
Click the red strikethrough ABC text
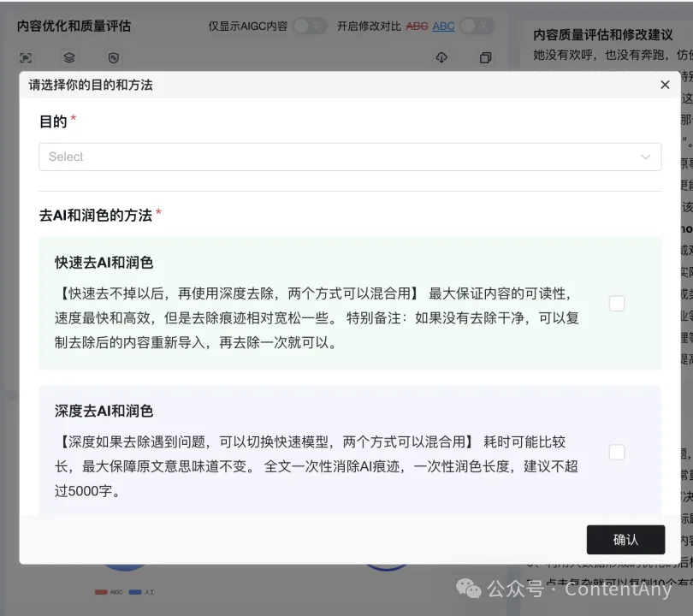pyautogui.click(x=417, y=27)
